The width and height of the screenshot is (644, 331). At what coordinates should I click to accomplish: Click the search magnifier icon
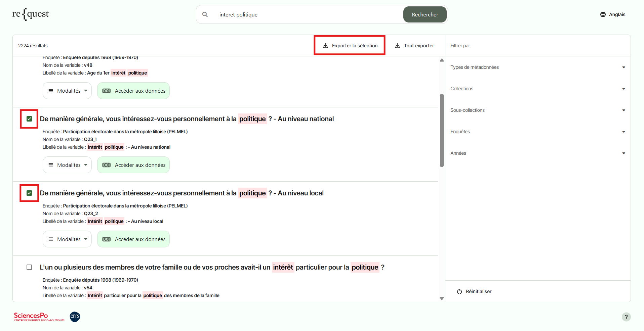coord(205,14)
